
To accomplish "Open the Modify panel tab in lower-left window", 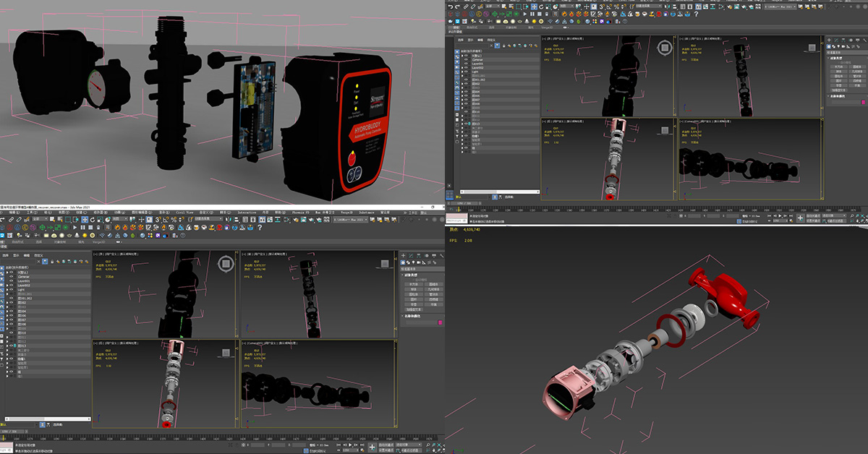I will click(x=411, y=255).
